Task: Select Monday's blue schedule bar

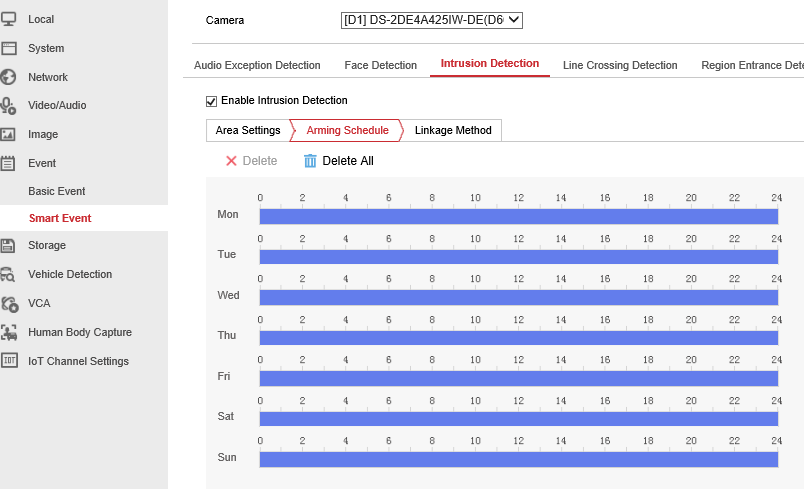Action: (518, 216)
